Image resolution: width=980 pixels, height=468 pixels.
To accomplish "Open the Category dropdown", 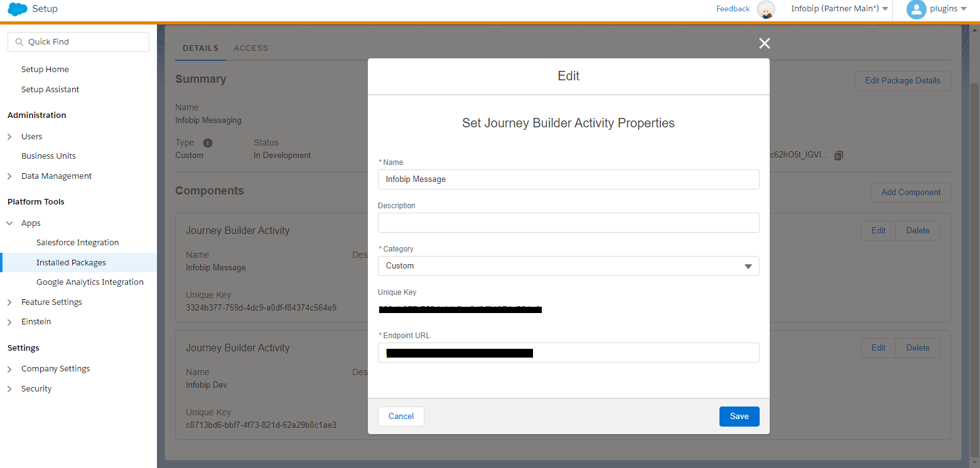I will (x=568, y=266).
